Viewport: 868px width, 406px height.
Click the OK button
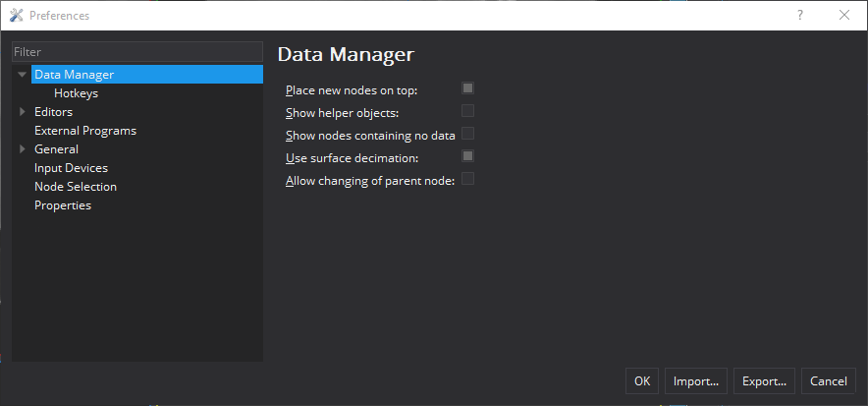tap(642, 381)
